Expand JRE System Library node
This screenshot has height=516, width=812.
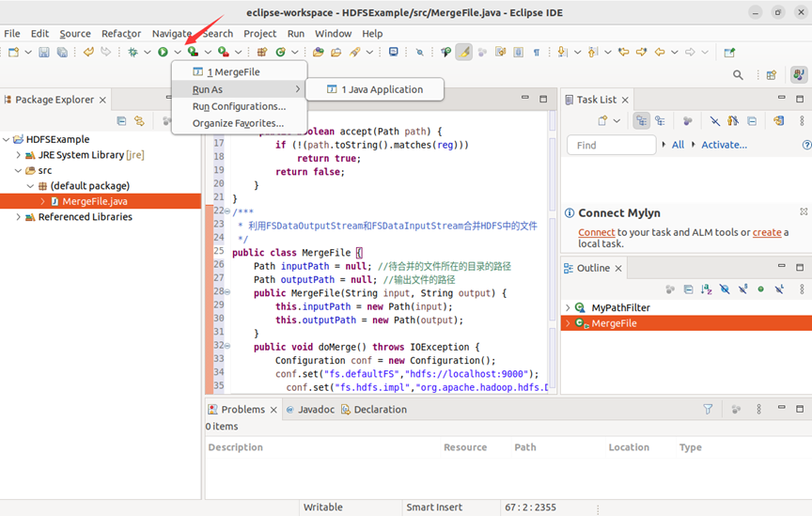tap(18, 155)
